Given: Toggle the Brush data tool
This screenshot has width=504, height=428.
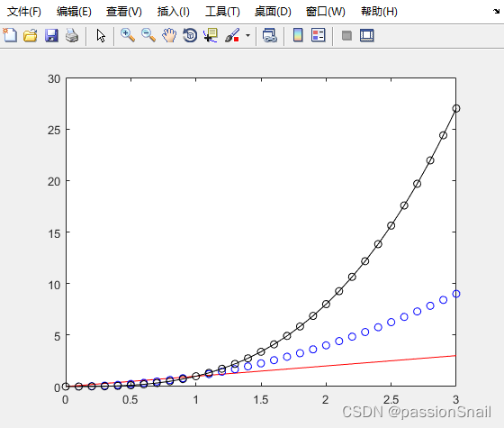Looking at the screenshot, I should (x=232, y=35).
